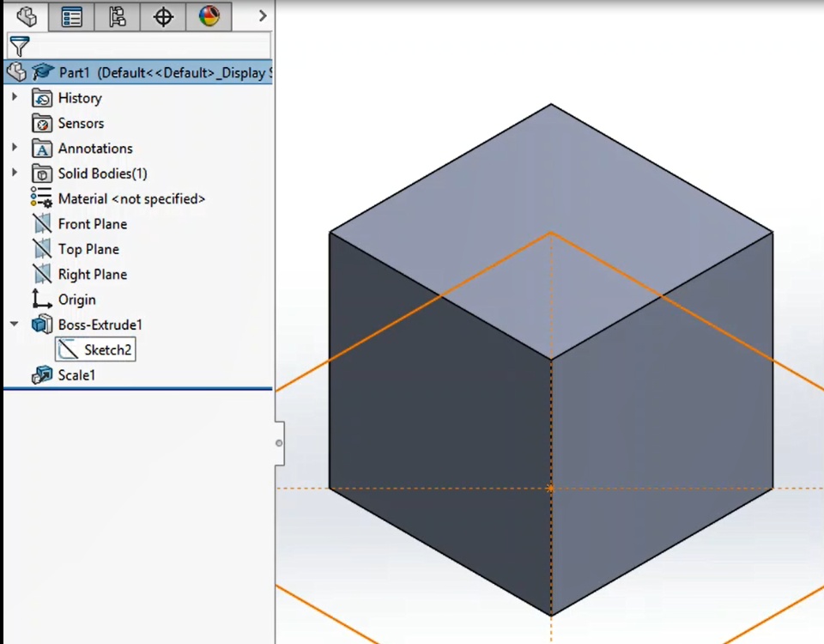This screenshot has height=644, width=824.
Task: Expand the Solid Bodies(1) folder
Action: 15,173
